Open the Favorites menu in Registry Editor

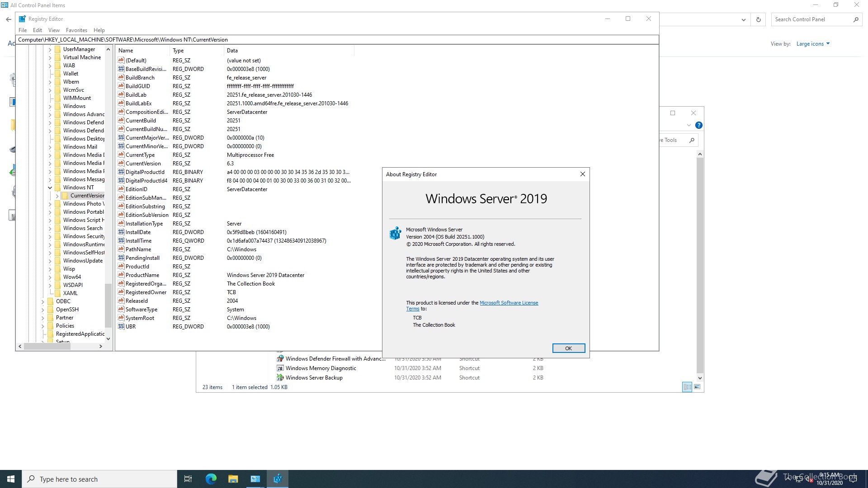(x=76, y=30)
